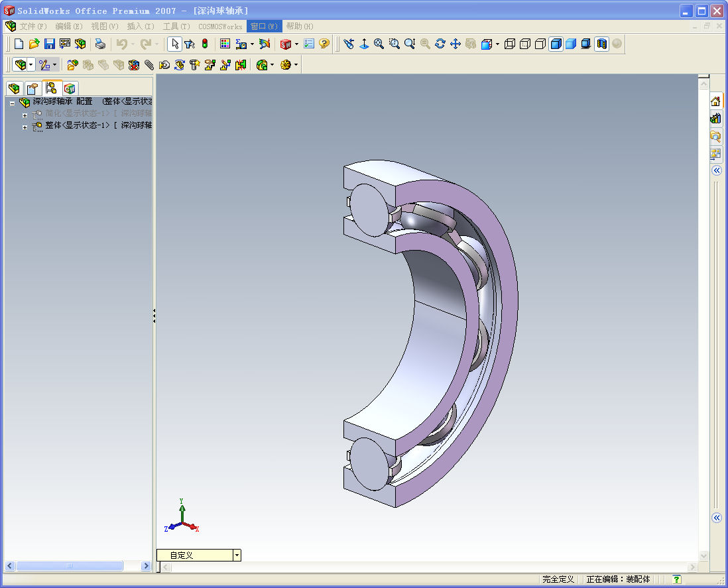The image size is (728, 588).
Task: Switch to Hidden Lines Visible display mode
Action: 525,44
